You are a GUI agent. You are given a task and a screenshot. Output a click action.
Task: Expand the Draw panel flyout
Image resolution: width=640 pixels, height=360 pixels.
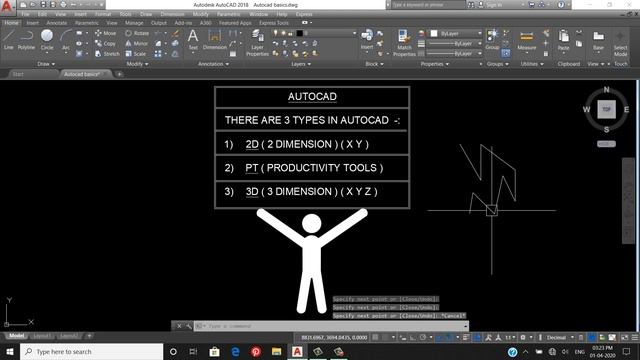46,64
